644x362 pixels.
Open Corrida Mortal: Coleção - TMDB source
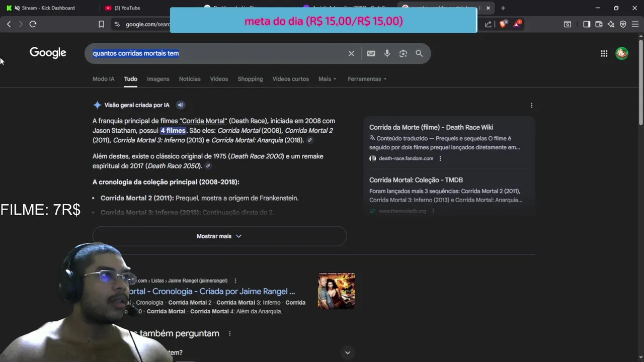click(x=416, y=180)
